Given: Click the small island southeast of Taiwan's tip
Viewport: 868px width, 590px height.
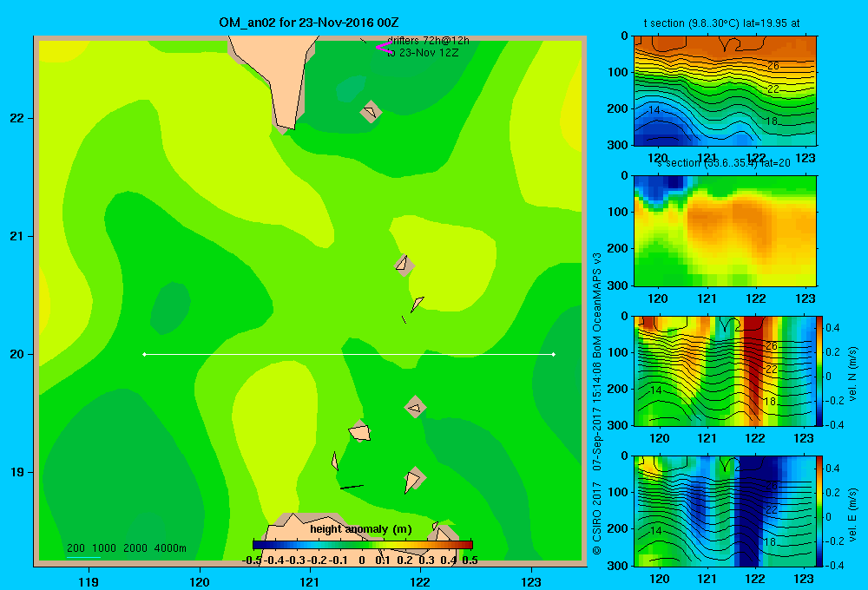Looking at the screenshot, I should pos(371,112).
